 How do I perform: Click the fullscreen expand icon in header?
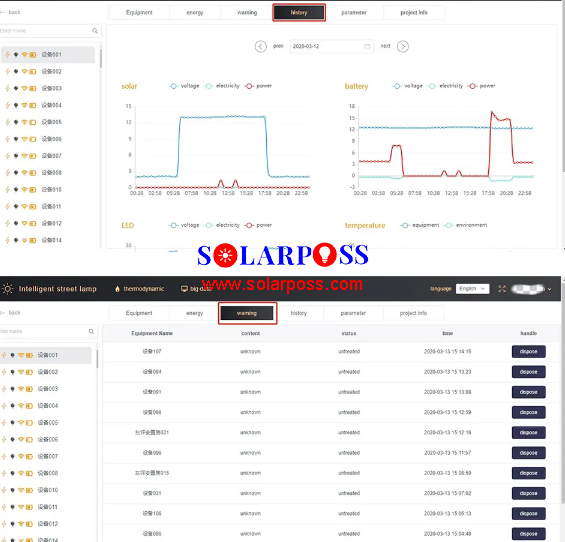502,289
